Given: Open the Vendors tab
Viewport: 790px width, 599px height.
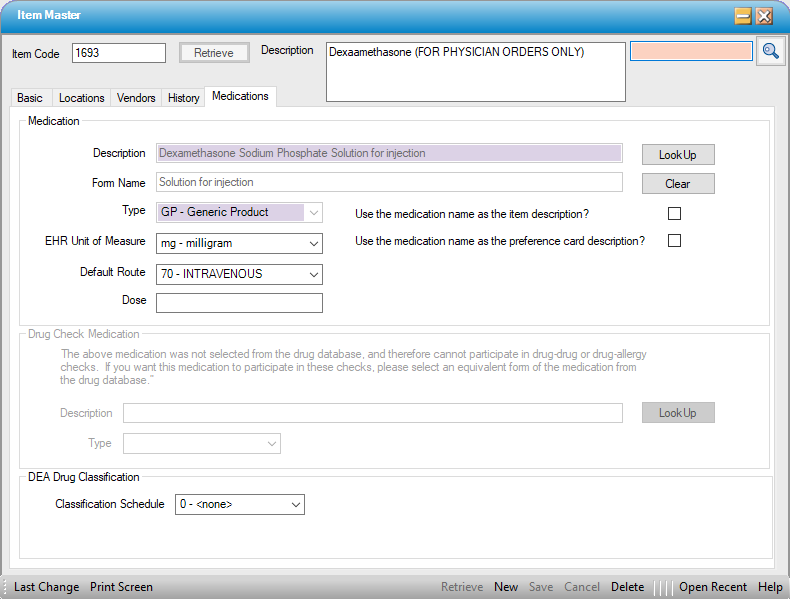Looking at the screenshot, I should (136, 98).
